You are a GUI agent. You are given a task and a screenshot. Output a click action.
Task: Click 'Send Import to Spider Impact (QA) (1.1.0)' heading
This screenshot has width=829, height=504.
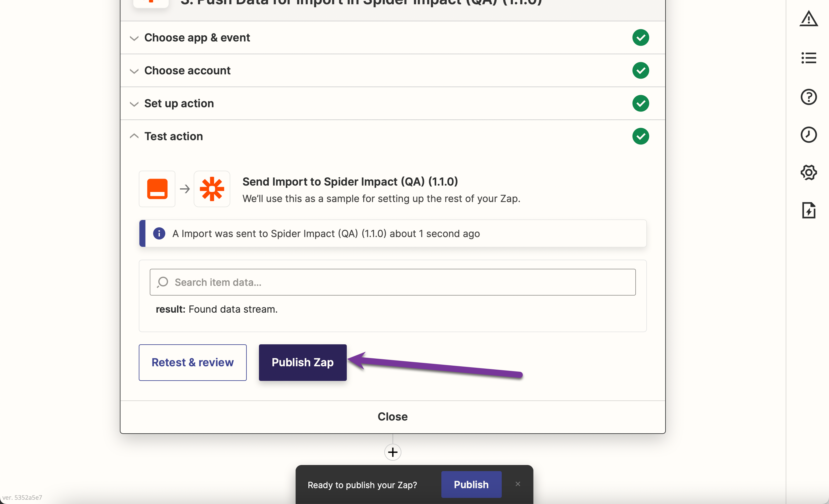click(x=350, y=182)
